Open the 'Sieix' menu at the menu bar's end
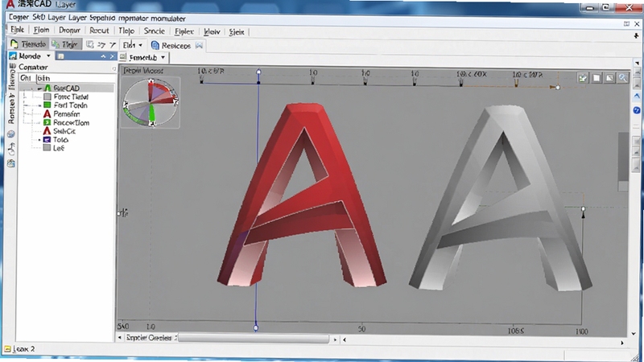The image size is (644, 362). pyautogui.click(x=237, y=31)
